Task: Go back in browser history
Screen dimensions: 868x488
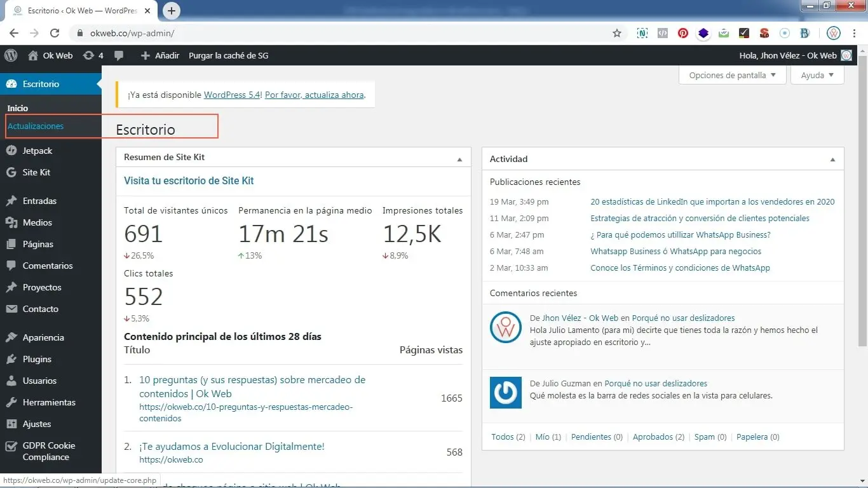Action: tap(14, 33)
